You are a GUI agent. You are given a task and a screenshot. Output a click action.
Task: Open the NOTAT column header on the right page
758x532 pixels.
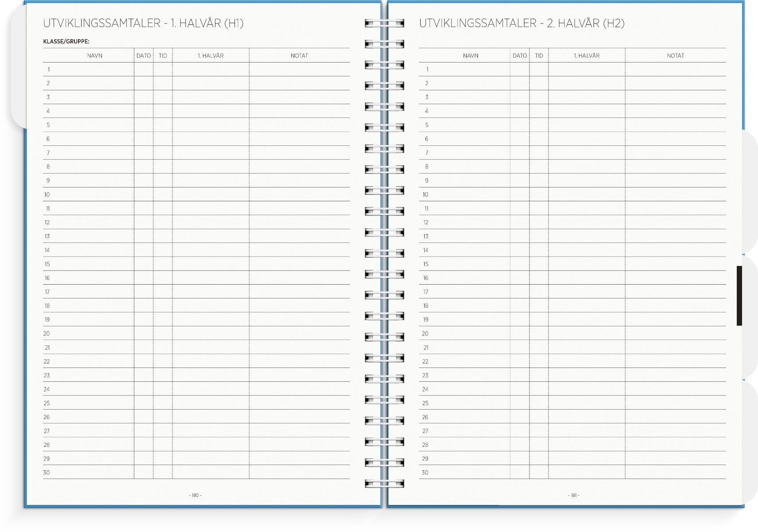click(x=676, y=56)
